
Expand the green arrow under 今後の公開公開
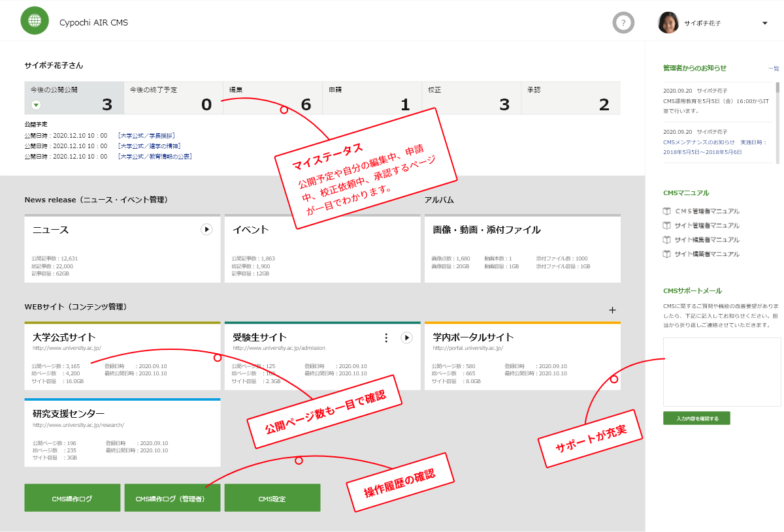pyautogui.click(x=36, y=104)
